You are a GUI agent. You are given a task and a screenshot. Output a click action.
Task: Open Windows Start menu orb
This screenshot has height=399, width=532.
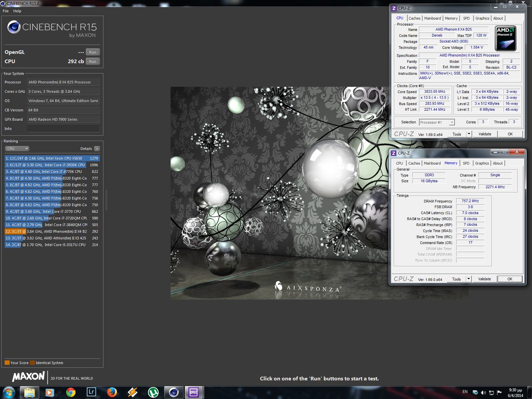tap(9, 393)
